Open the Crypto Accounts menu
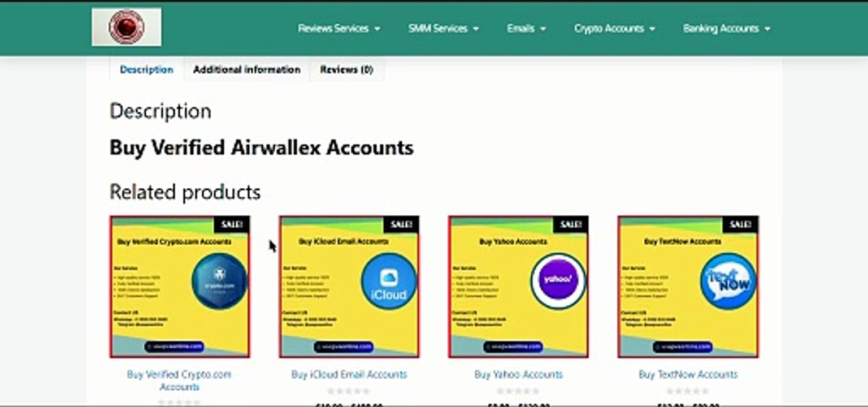The width and height of the screenshot is (868, 407). [615, 28]
